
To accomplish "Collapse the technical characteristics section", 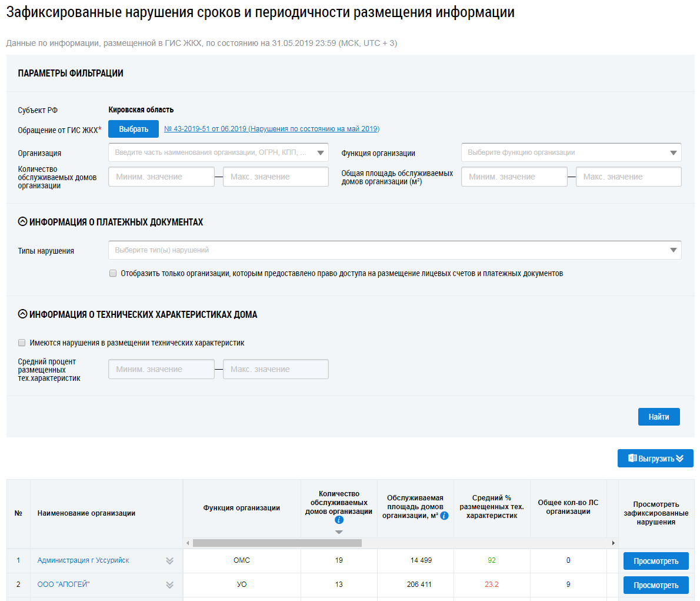I will point(22,314).
